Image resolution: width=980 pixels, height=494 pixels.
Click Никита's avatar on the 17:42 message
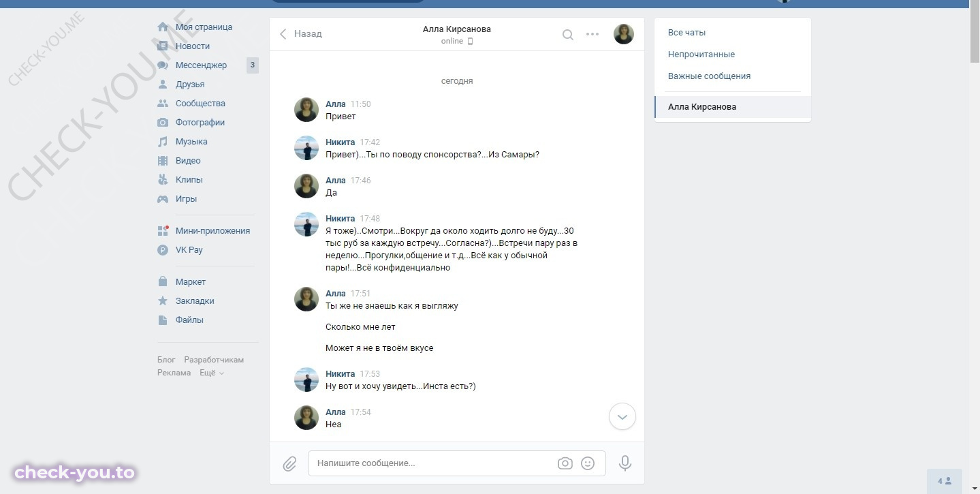point(306,148)
